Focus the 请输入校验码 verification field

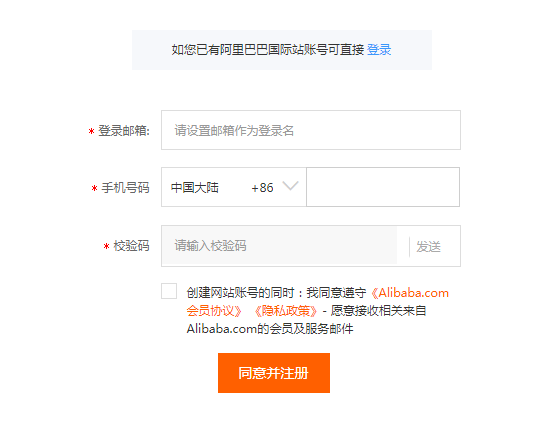280,246
